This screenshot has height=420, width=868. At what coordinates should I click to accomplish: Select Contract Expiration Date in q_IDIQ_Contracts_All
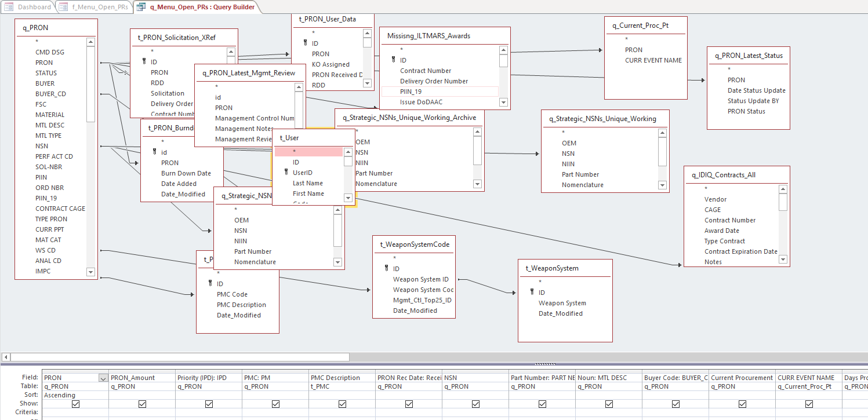point(741,251)
